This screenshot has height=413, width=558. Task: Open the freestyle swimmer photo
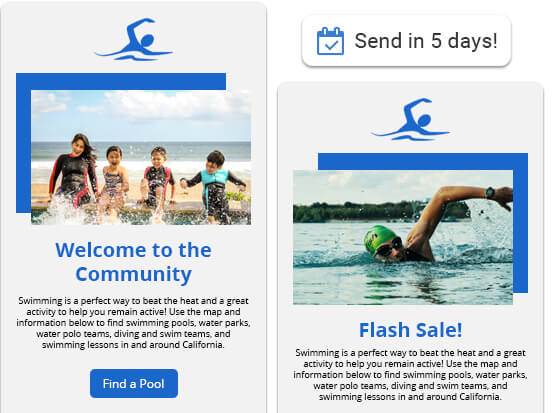click(x=403, y=238)
